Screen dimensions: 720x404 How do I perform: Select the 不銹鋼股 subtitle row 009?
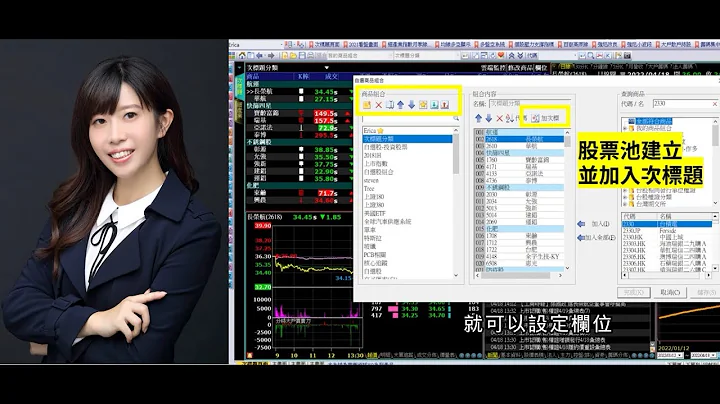pyautogui.click(x=519, y=187)
